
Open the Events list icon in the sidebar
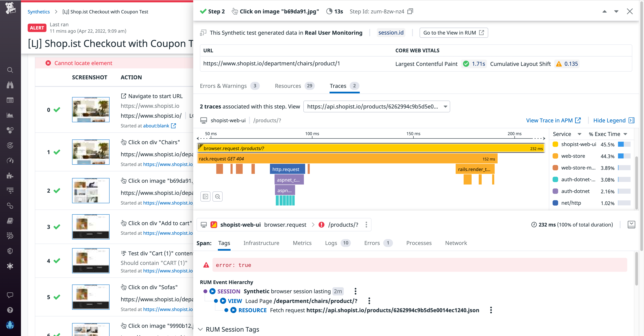[10, 100]
